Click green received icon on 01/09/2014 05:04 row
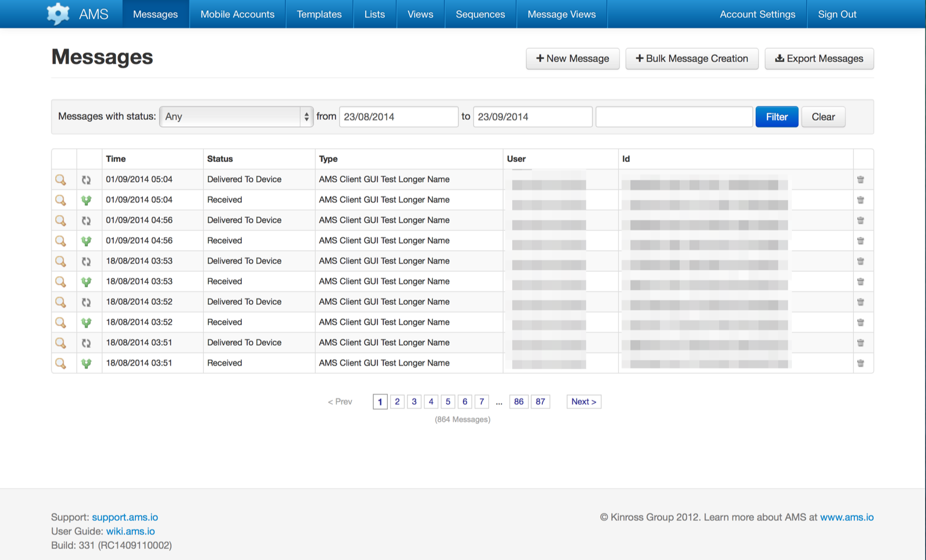 pyautogui.click(x=86, y=200)
